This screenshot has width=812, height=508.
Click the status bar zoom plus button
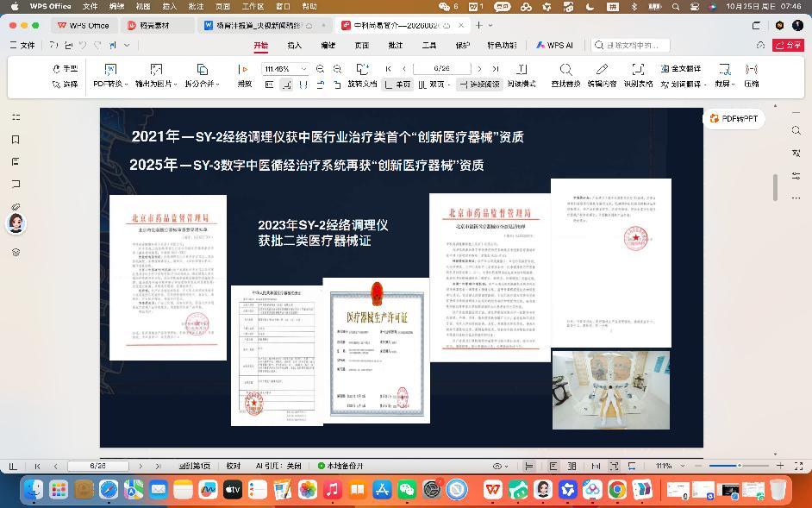780,466
